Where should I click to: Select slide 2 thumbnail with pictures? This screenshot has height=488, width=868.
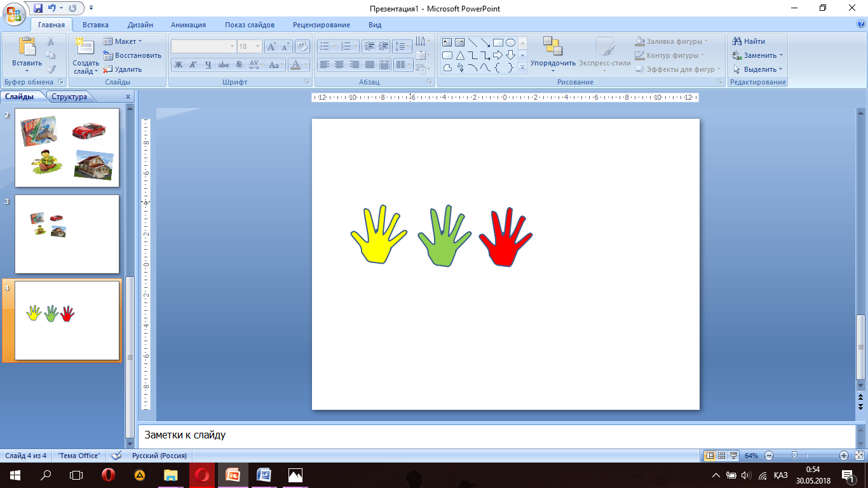coord(67,147)
